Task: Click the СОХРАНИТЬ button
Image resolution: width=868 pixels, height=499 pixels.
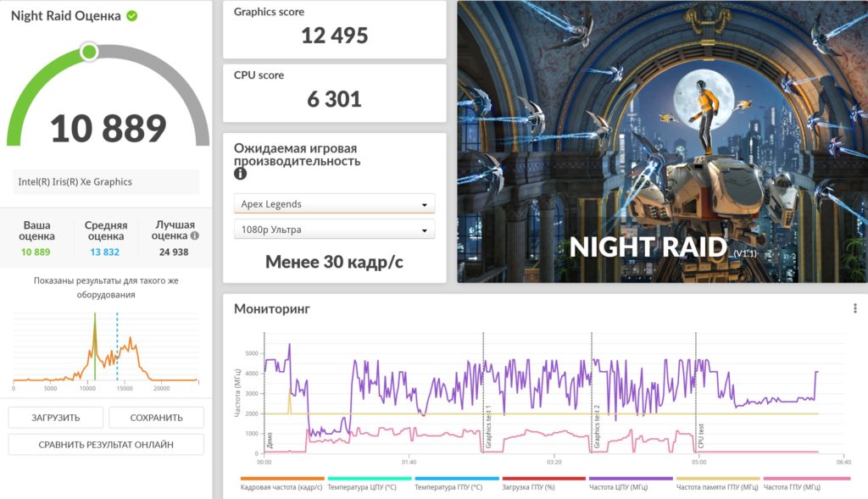Action: point(157,418)
